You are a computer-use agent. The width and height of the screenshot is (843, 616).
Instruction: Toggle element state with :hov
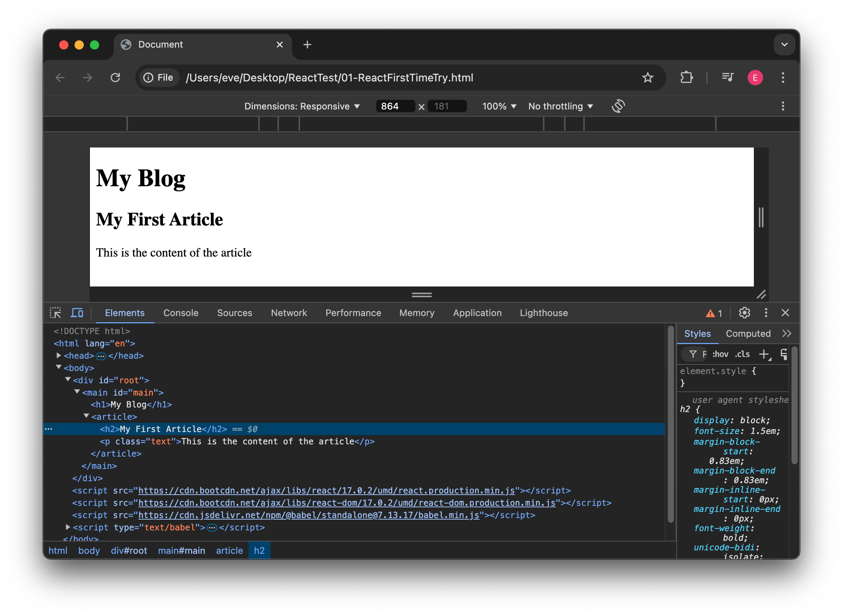(720, 354)
